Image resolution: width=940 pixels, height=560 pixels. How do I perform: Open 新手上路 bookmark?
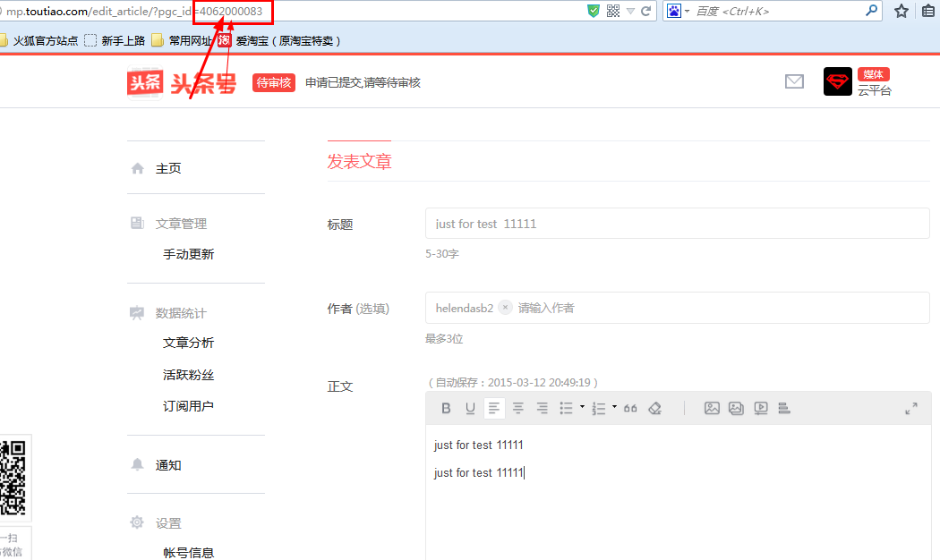[115, 41]
